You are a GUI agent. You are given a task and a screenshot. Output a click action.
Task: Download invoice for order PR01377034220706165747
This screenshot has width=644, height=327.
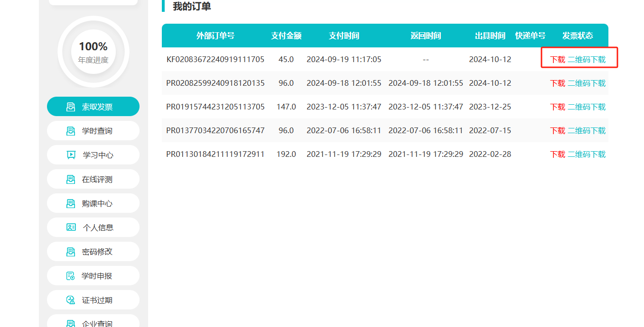(558, 131)
